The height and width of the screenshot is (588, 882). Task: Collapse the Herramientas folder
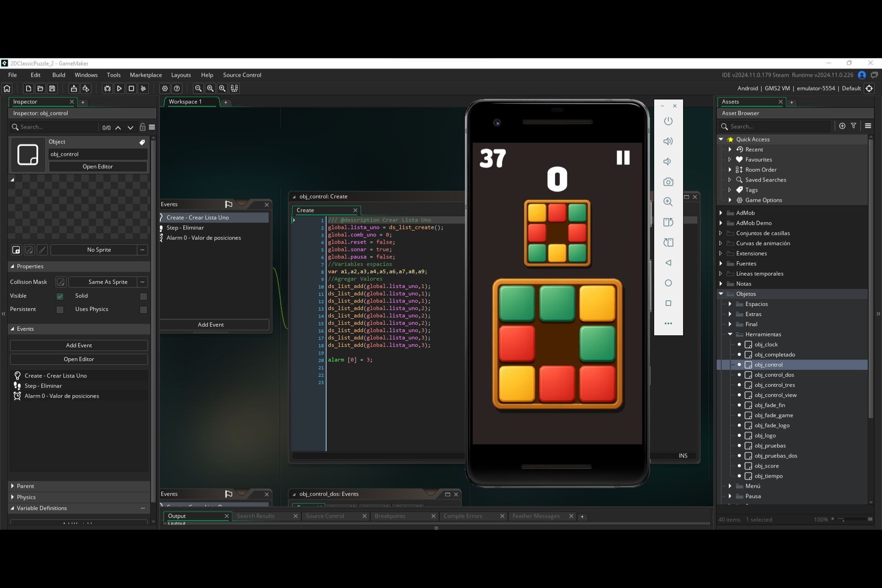click(x=730, y=334)
